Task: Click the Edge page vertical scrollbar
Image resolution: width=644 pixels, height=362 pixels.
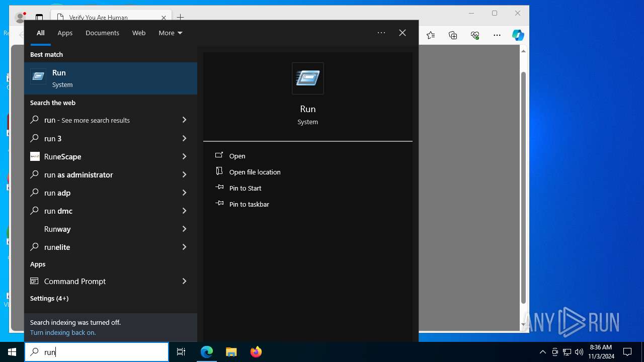Action: coord(523,188)
